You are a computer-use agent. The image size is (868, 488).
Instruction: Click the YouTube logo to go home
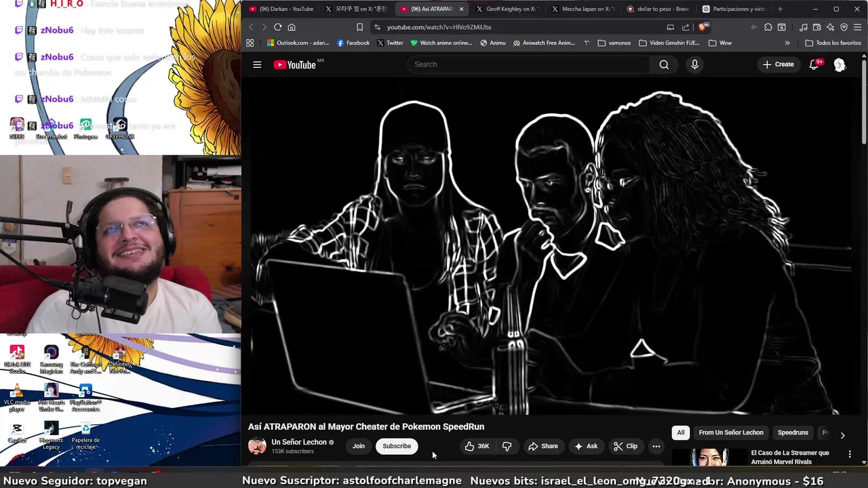pos(295,64)
